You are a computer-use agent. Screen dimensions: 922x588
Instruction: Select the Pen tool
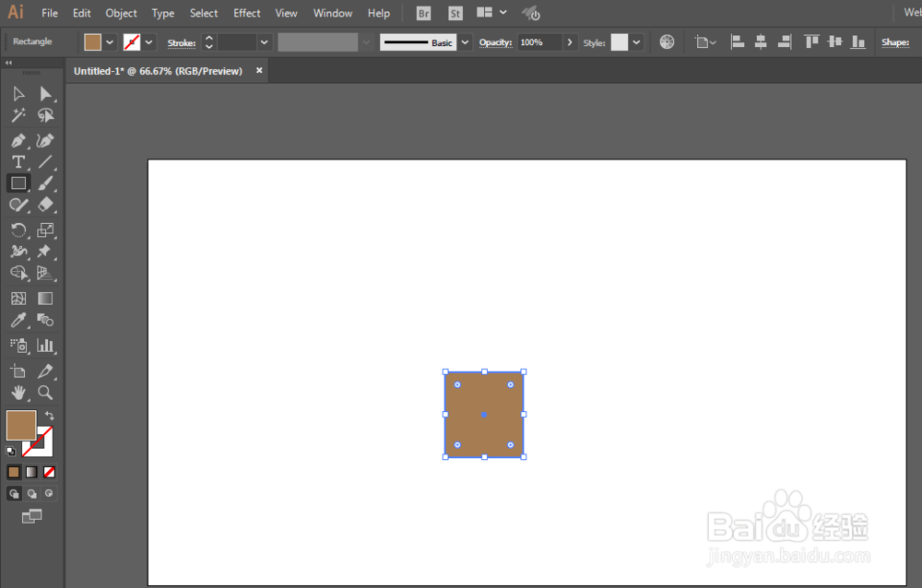18,140
